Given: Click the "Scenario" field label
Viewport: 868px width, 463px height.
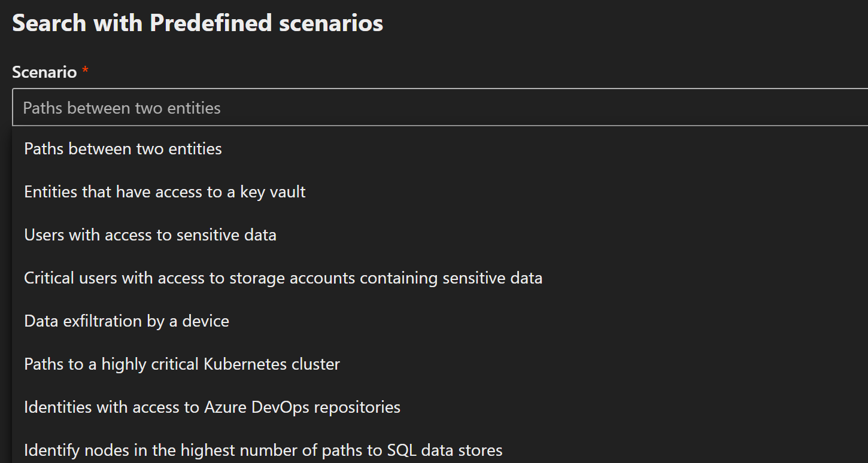Looking at the screenshot, I should pos(44,72).
